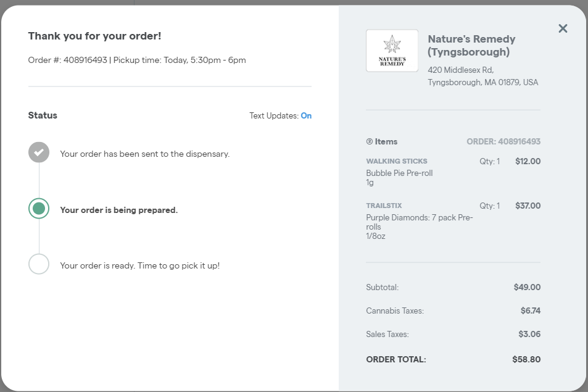
Task: Click the 'On' text updates indicator
Action: [306, 115]
